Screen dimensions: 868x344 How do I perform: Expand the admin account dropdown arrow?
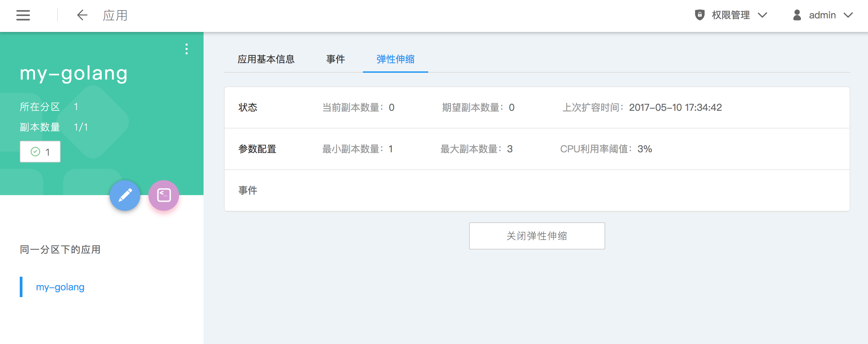coord(848,15)
